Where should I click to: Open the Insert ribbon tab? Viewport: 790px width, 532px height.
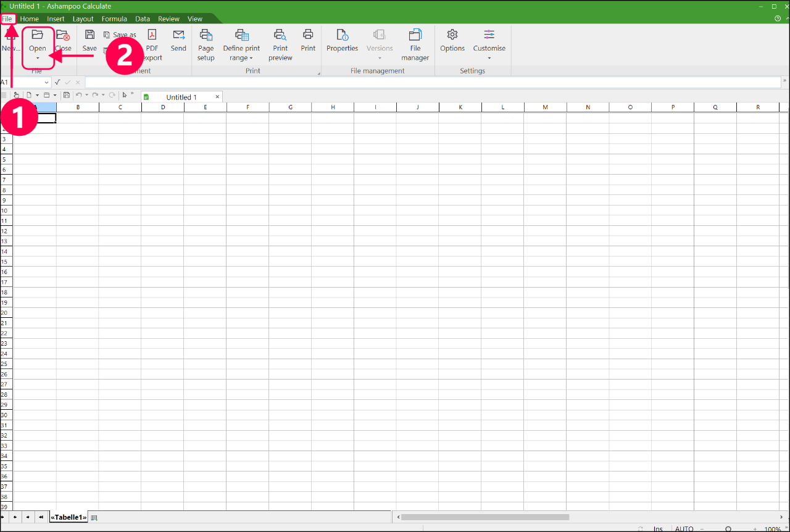pos(56,19)
